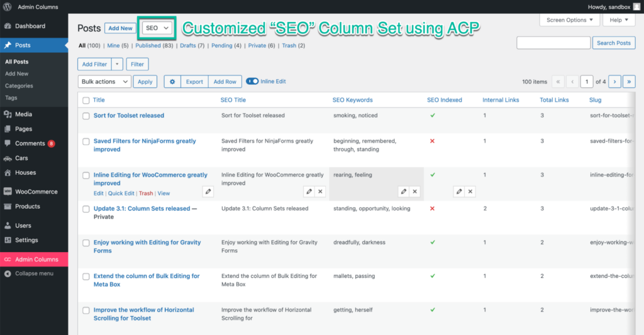Click the Users sidebar icon
Screen dimensions: 644x335
[8, 226]
